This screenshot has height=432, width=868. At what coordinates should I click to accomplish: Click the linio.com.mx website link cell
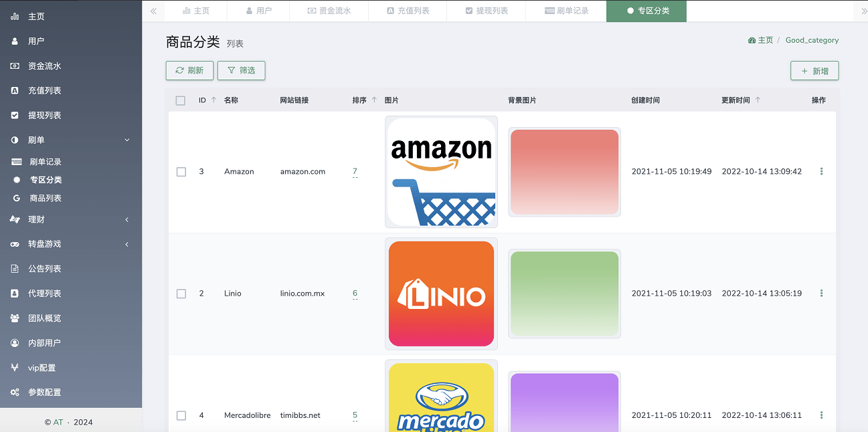[302, 294]
